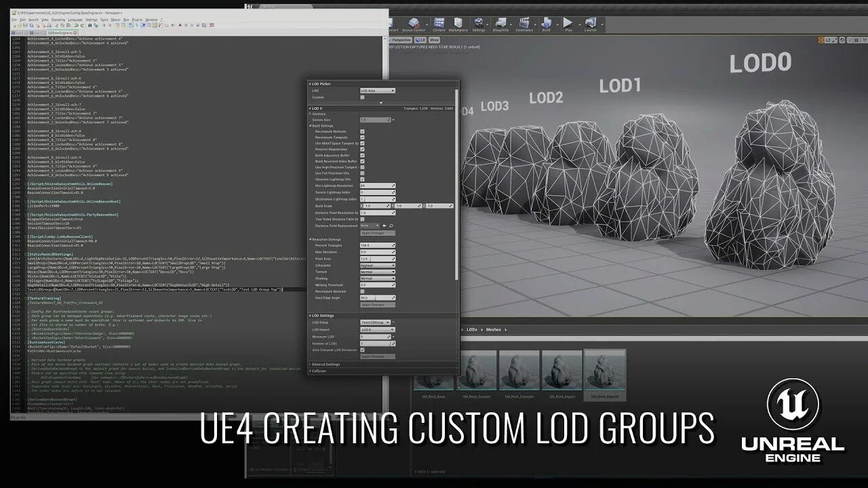Click the reset icon beside LOD Group

393,323
